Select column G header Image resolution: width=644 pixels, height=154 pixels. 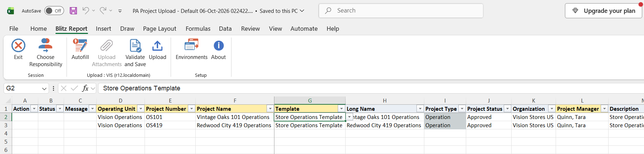pyautogui.click(x=310, y=100)
